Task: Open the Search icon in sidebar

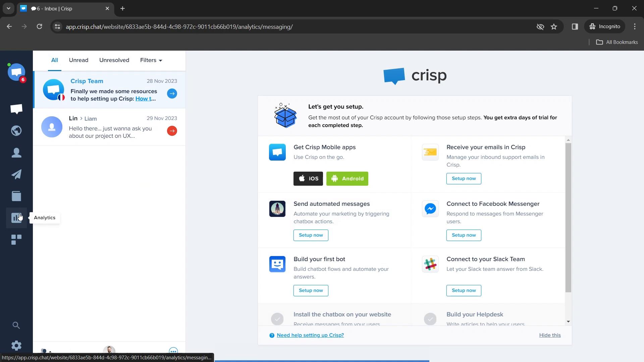Action: [16, 325]
